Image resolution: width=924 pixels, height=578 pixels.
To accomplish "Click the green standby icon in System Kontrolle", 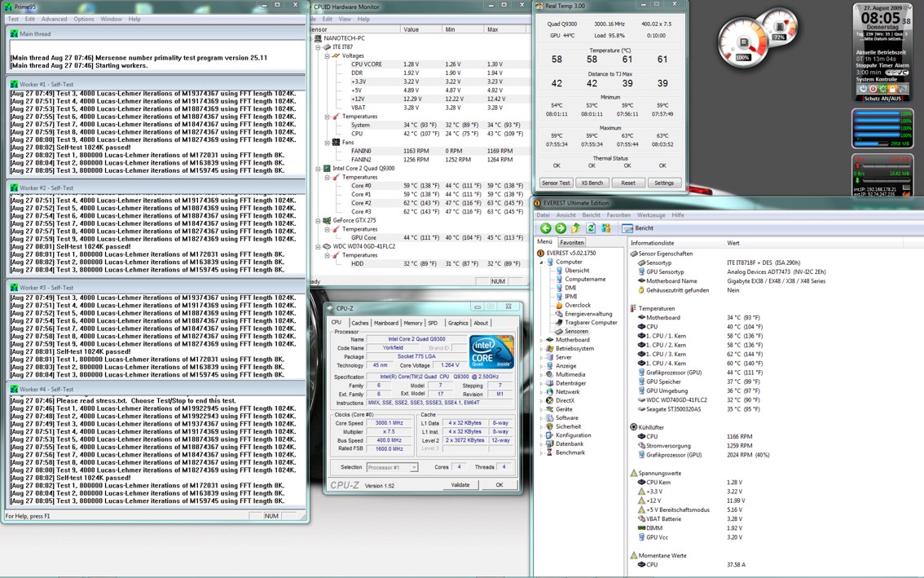I will coord(882,89).
